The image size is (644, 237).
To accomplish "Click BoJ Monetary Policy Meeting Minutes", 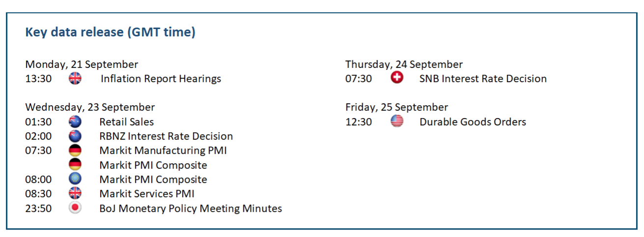I will [190, 208].
